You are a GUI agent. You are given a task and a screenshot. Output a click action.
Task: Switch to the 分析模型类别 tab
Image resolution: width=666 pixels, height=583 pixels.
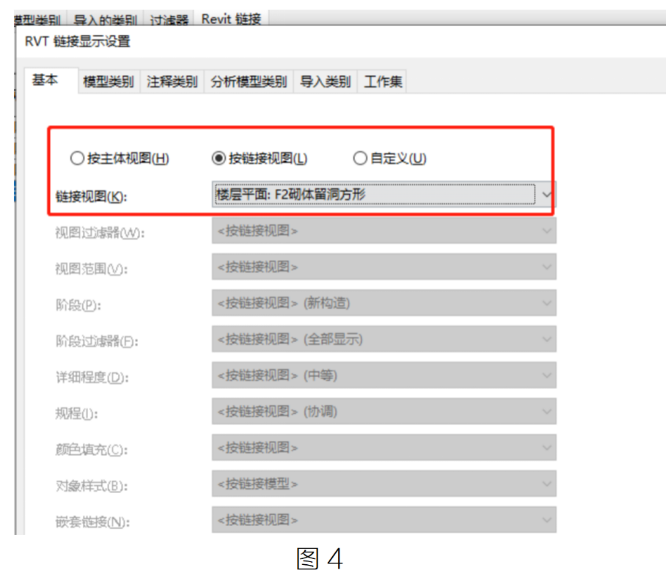249,81
